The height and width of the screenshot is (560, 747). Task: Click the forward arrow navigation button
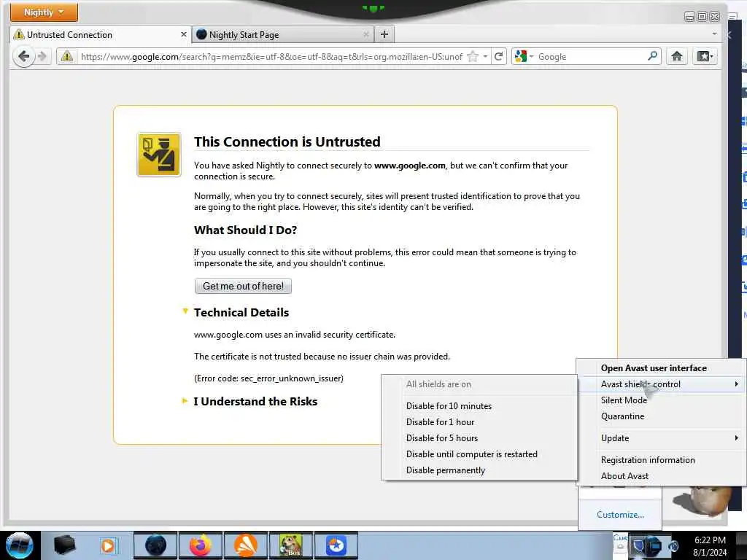(42, 56)
